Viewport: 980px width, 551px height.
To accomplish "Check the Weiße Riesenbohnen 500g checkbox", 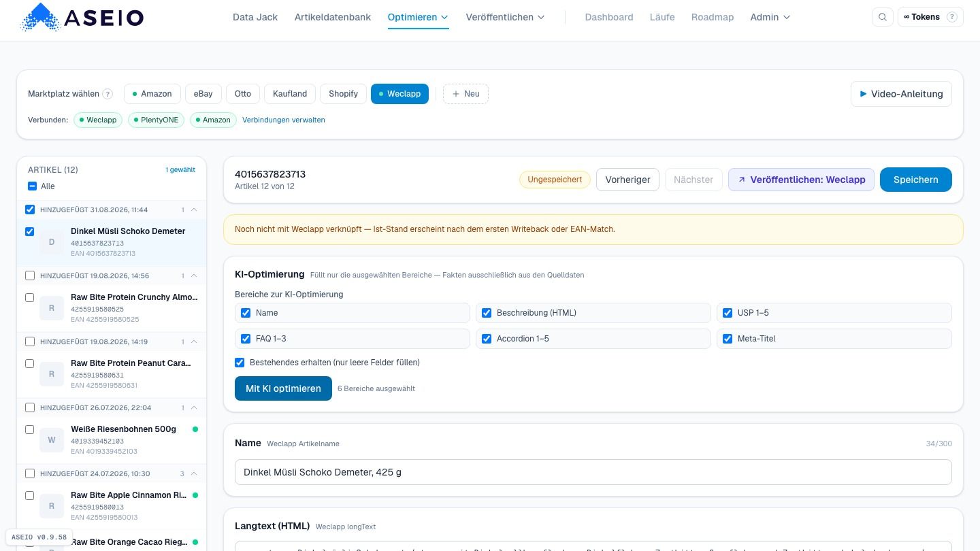I will (x=29, y=429).
